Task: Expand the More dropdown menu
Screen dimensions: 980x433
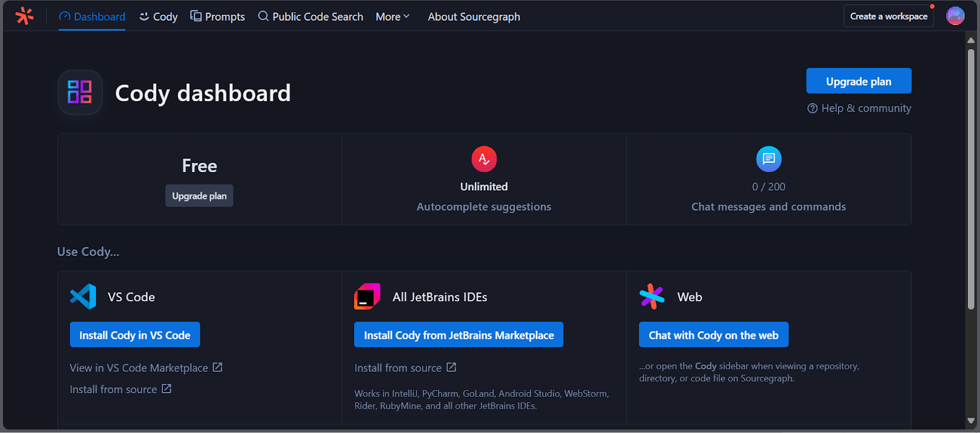Action: coord(393,17)
